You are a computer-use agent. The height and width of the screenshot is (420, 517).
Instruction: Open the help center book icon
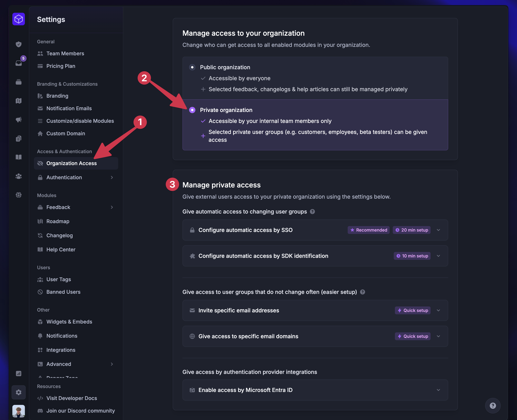point(19,157)
